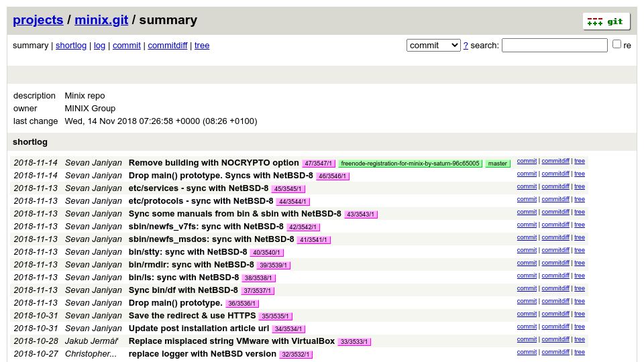Switch to the commit navigation item
Image resolution: width=644 pixels, height=362 pixels.
pyautogui.click(x=127, y=46)
